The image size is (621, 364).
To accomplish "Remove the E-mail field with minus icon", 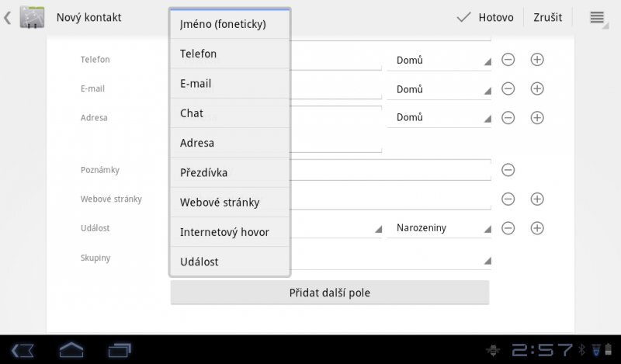I will [508, 88].
